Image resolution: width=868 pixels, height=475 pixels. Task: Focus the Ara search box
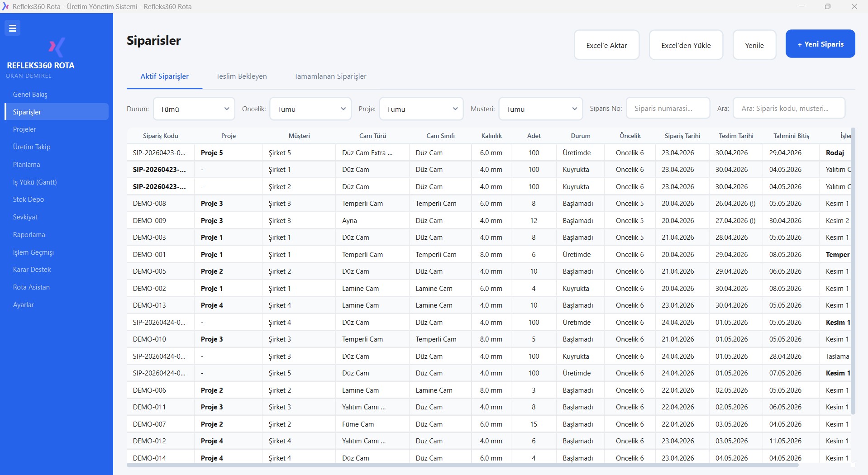[x=788, y=109]
